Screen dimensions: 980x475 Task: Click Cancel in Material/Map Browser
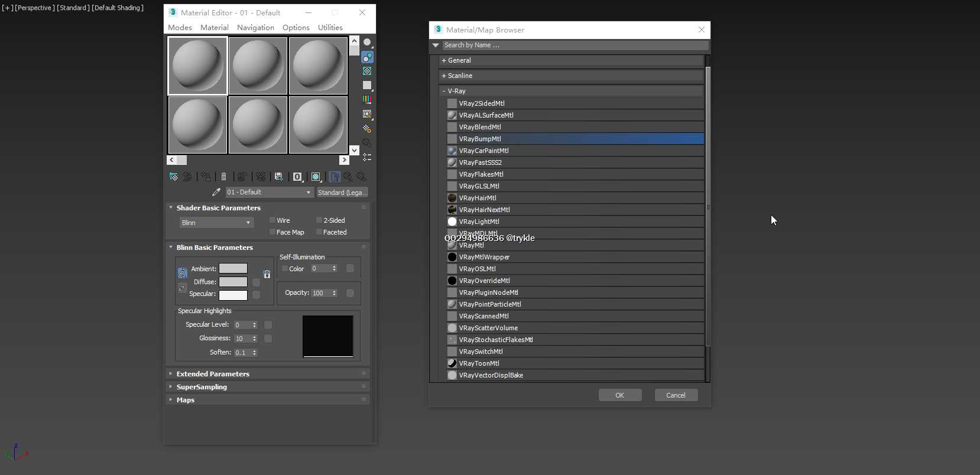tap(676, 395)
